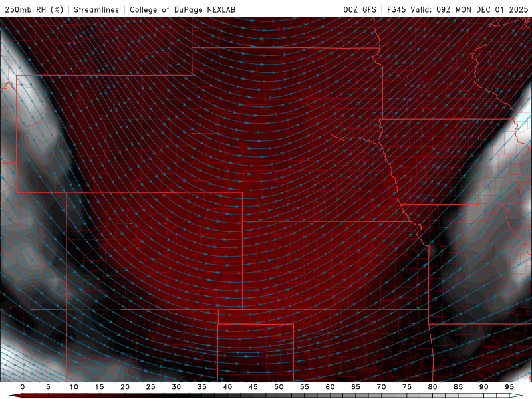Image resolution: width=532 pixels, height=399 pixels.
Task: Click the 85 tick label on the colorbar
Action: click(x=458, y=387)
